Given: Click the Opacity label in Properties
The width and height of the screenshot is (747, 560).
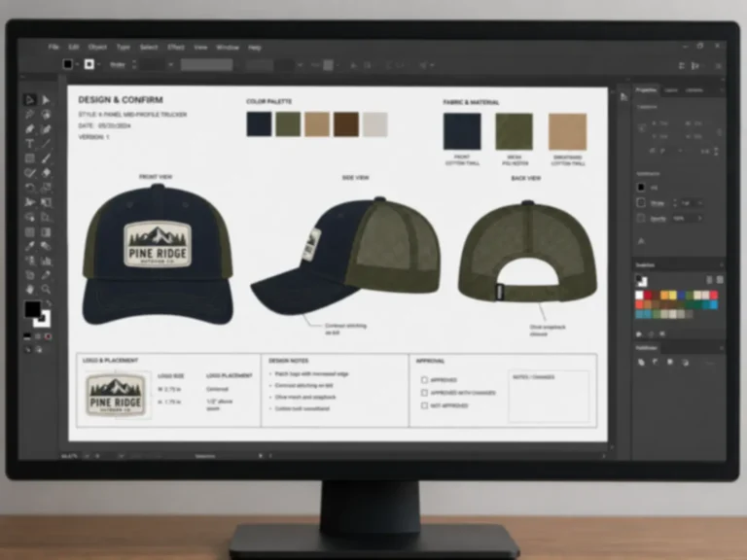Looking at the screenshot, I should pos(658,219).
